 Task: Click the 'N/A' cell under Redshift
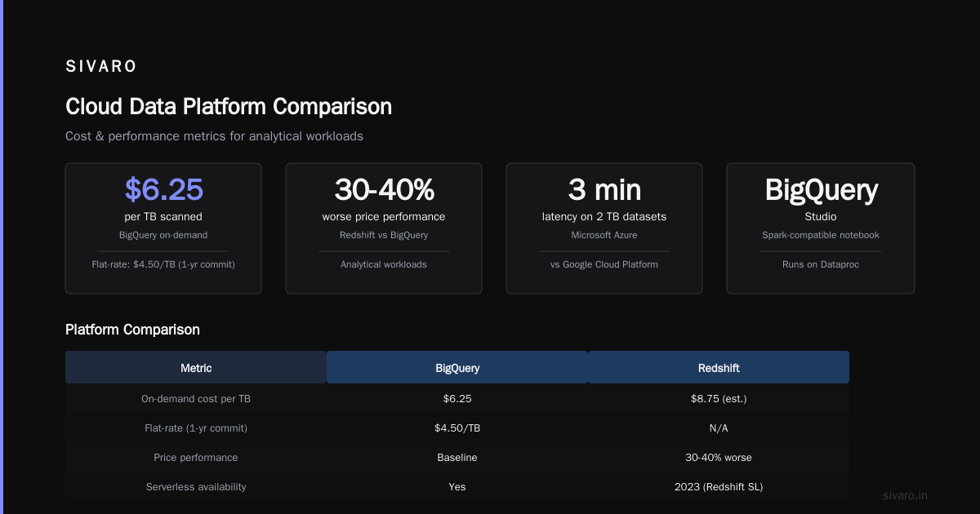(x=719, y=428)
